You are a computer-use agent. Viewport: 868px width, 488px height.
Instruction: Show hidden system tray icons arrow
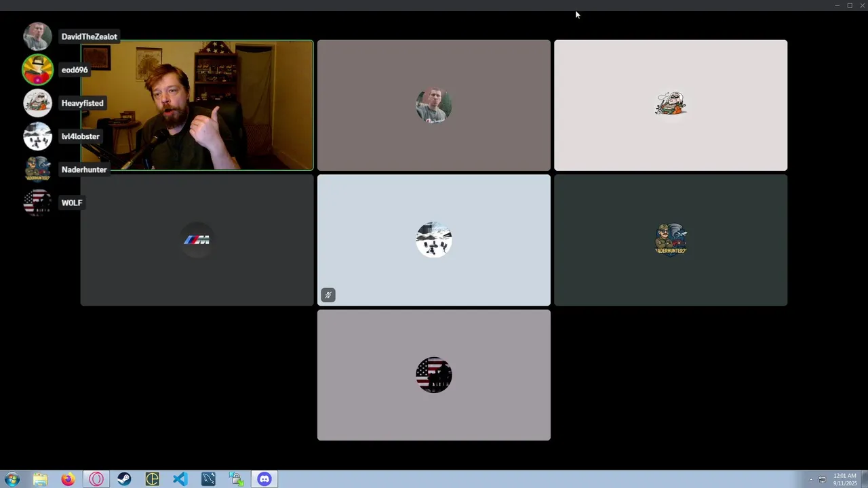[x=811, y=480]
